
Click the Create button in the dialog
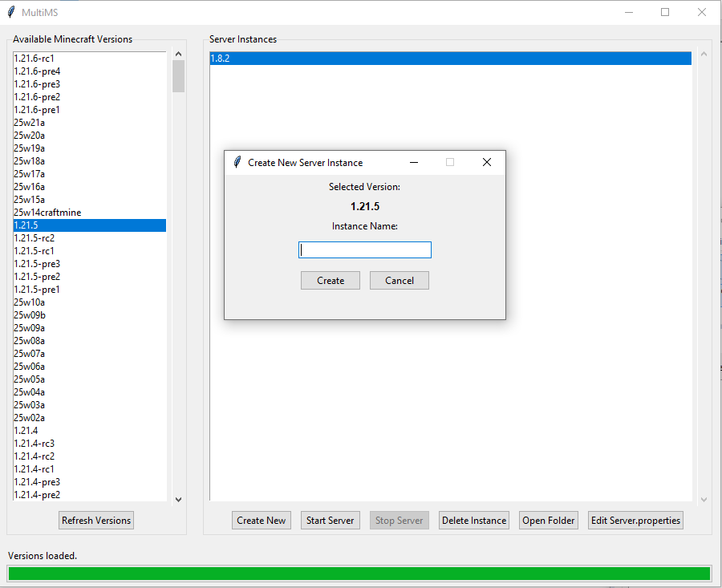coord(331,281)
